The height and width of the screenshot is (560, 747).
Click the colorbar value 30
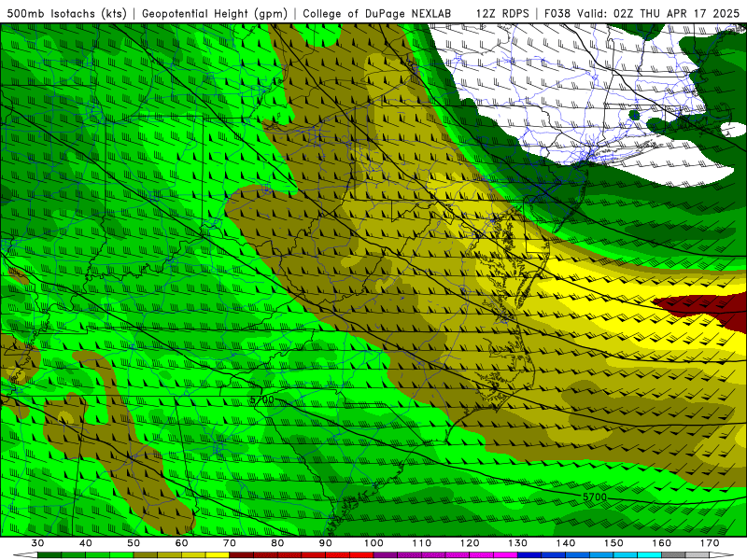click(37, 543)
